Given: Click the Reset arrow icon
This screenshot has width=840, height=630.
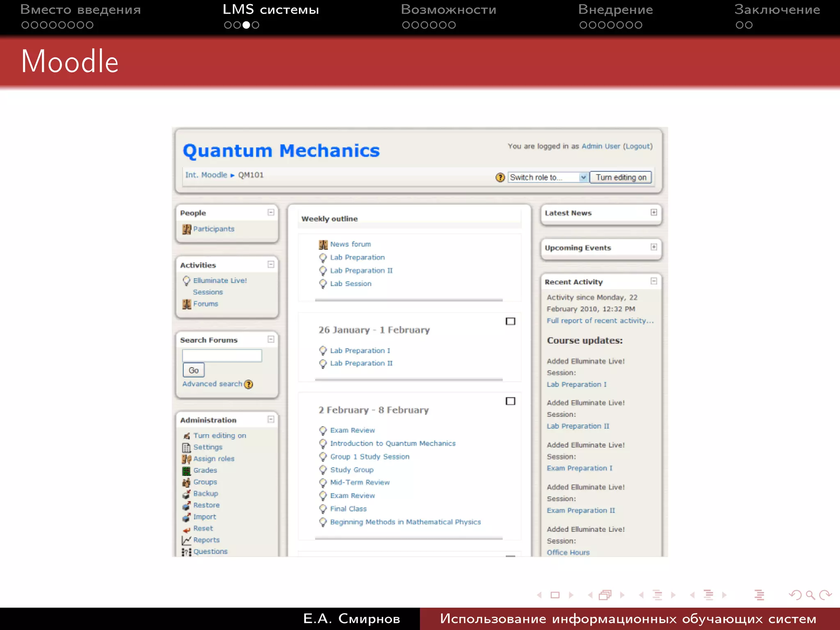Looking at the screenshot, I should [x=187, y=530].
